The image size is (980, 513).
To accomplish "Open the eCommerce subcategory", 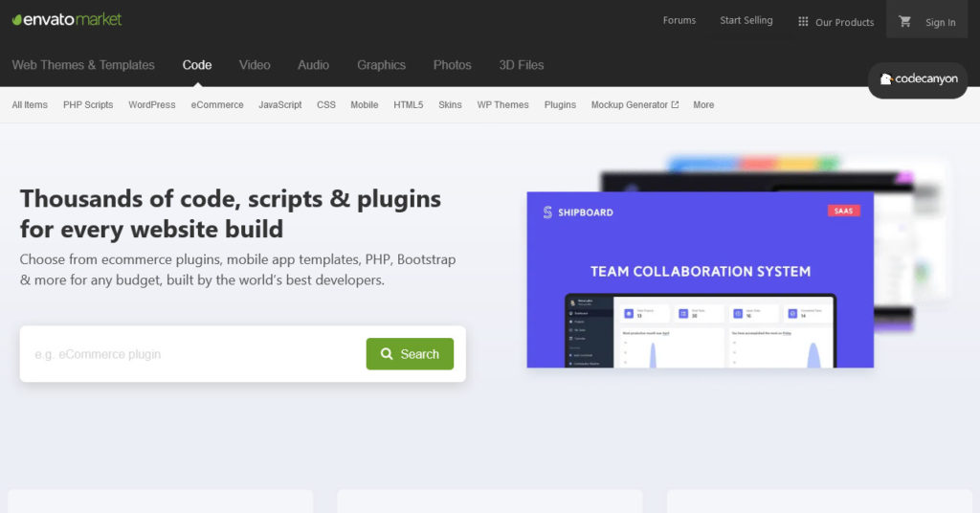I will (217, 105).
